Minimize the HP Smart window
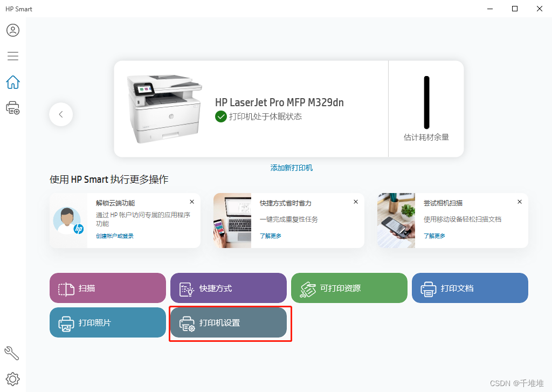 tap(490, 9)
